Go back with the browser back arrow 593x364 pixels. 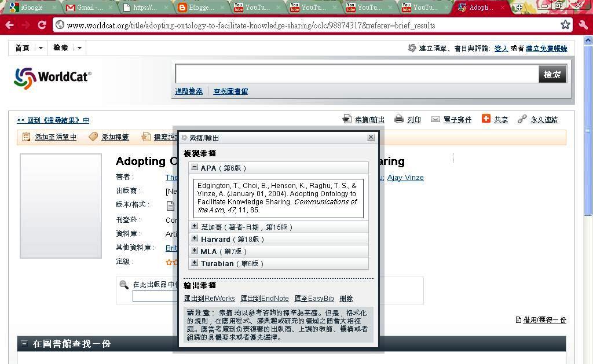[10, 25]
